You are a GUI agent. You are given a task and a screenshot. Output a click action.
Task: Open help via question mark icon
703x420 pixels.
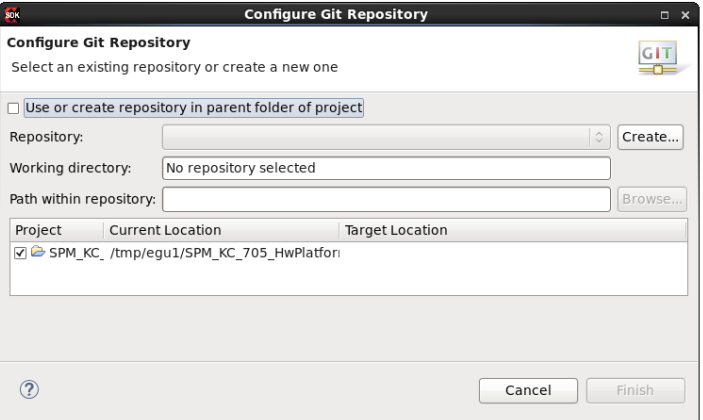29,390
